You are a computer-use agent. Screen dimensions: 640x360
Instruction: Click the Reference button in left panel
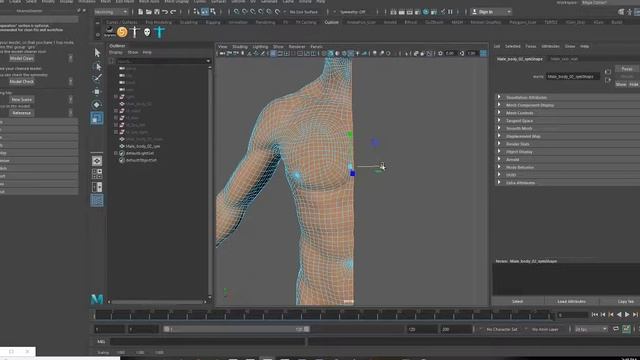tap(22, 113)
